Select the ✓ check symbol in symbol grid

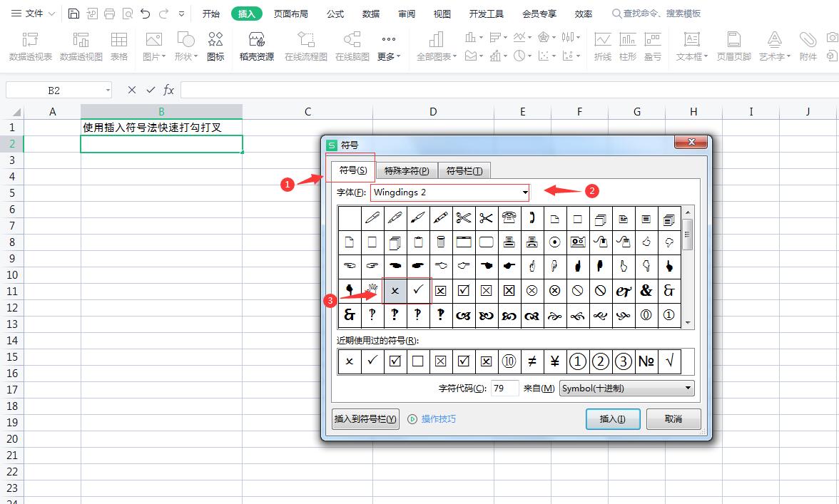click(418, 291)
